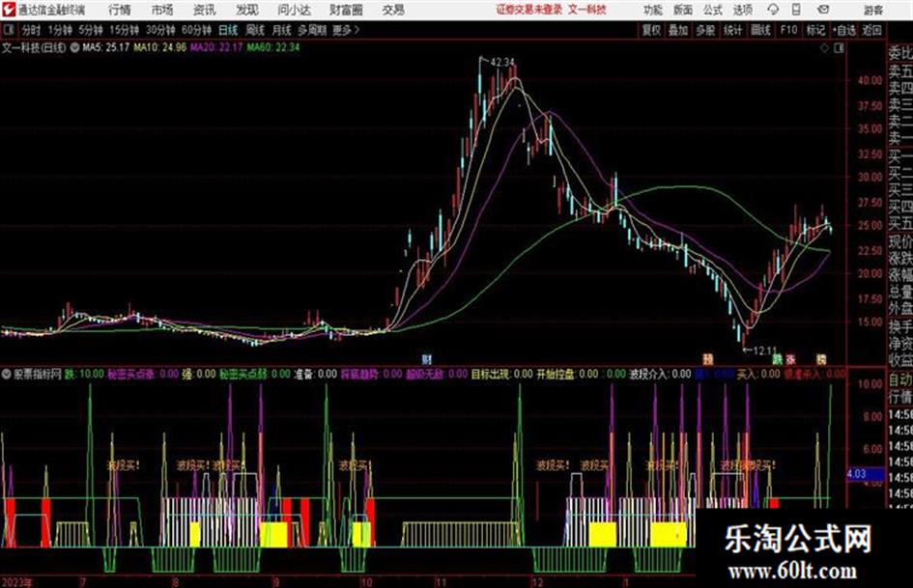Switch to the 1分钟 period tab

pyautogui.click(x=60, y=30)
